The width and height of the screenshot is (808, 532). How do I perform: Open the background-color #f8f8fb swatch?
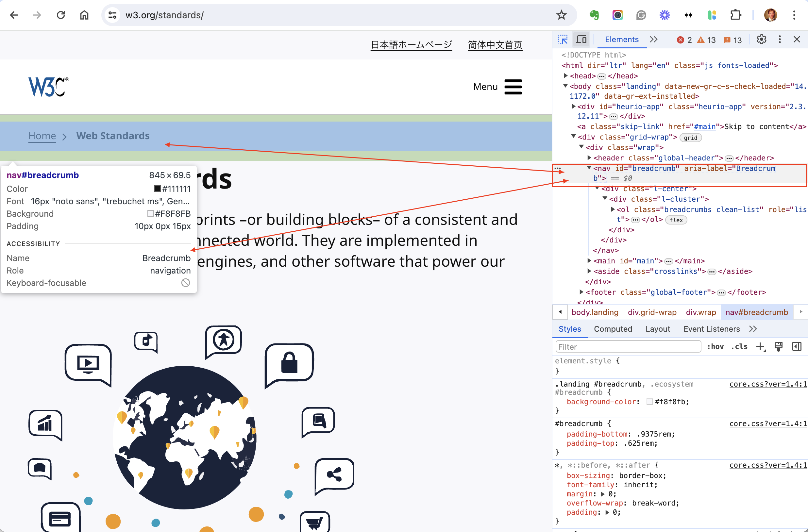coord(649,401)
